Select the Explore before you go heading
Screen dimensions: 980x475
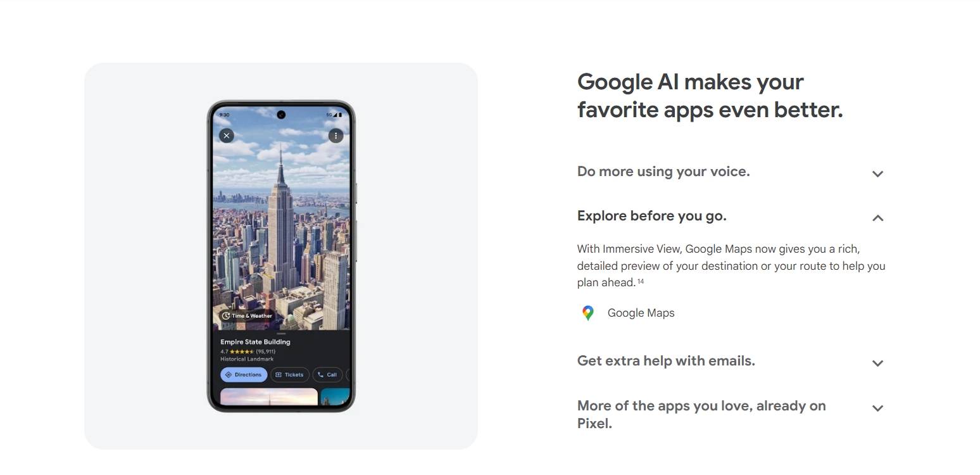[652, 216]
